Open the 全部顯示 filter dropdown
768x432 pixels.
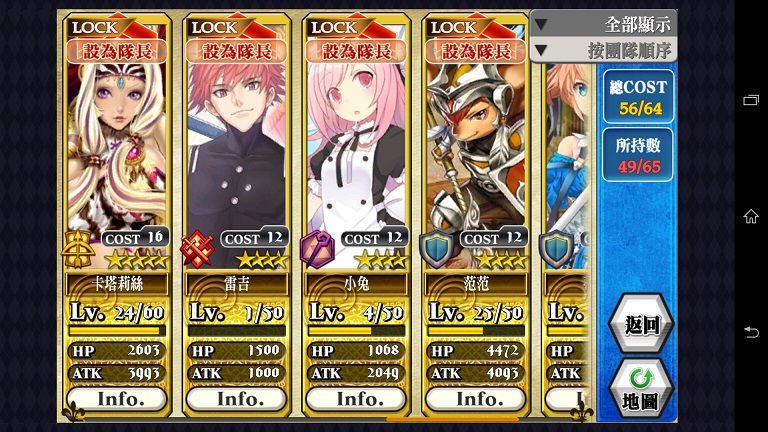[603, 24]
